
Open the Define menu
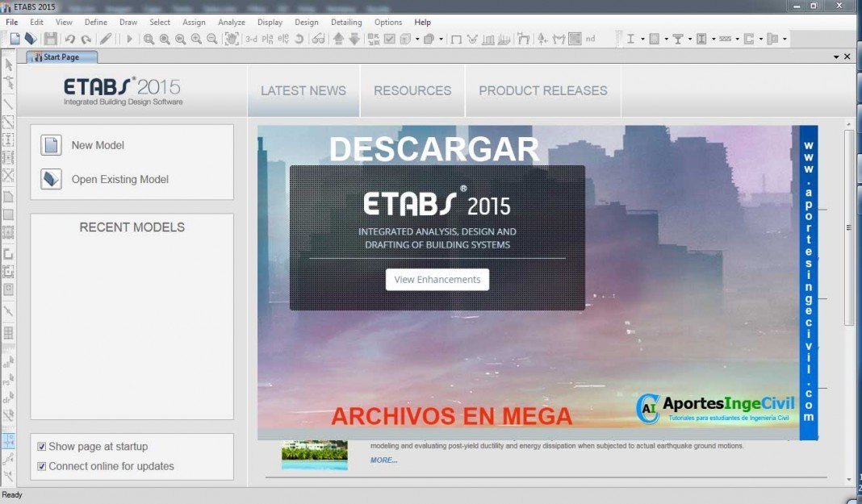pyautogui.click(x=96, y=22)
